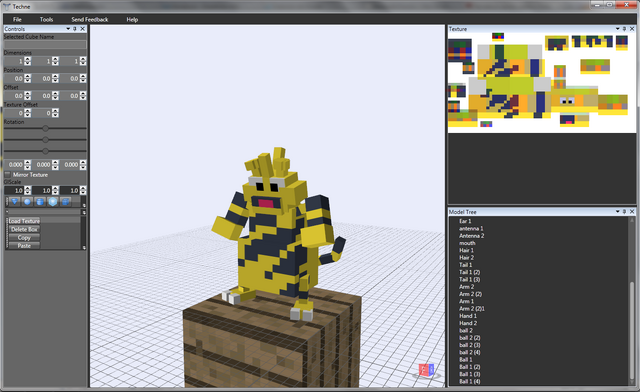The width and height of the screenshot is (640, 392).
Task: Select 'Hand 2' in the Model Tree
Action: (x=468, y=323)
